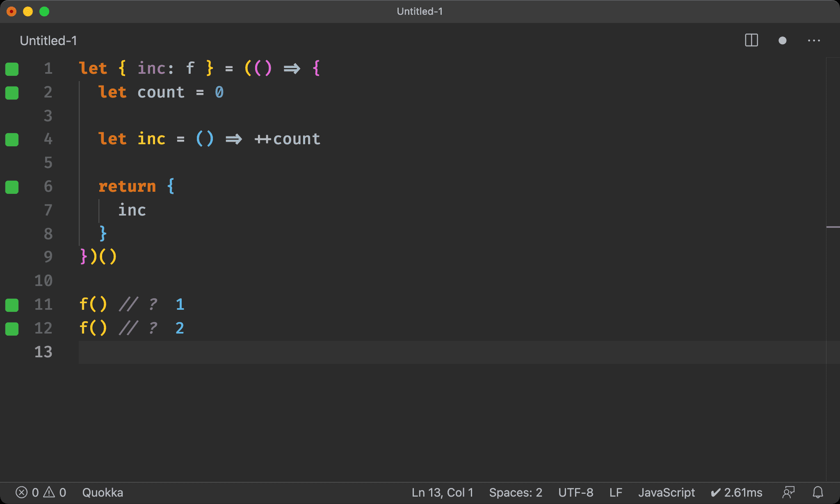This screenshot has width=840, height=504.
Task: Click the unsaved changes dot indicator
Action: 782,41
